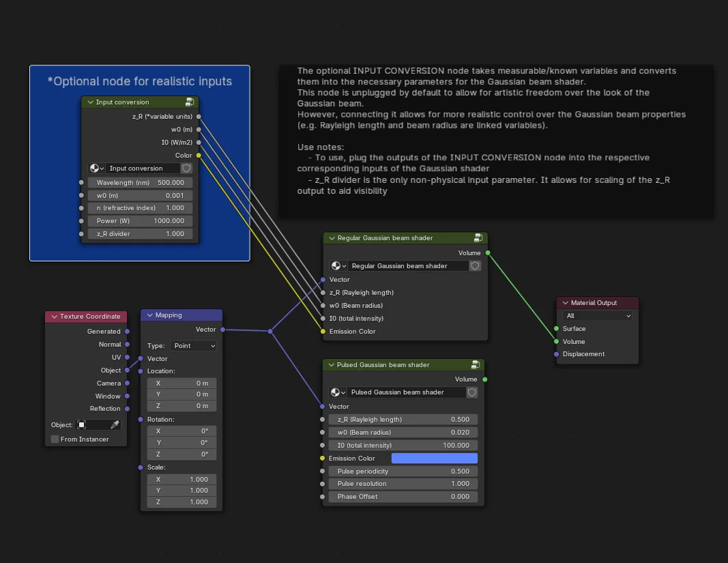The image size is (728, 563).
Task: Enable the From Instancer checkbox
Action: point(54,439)
